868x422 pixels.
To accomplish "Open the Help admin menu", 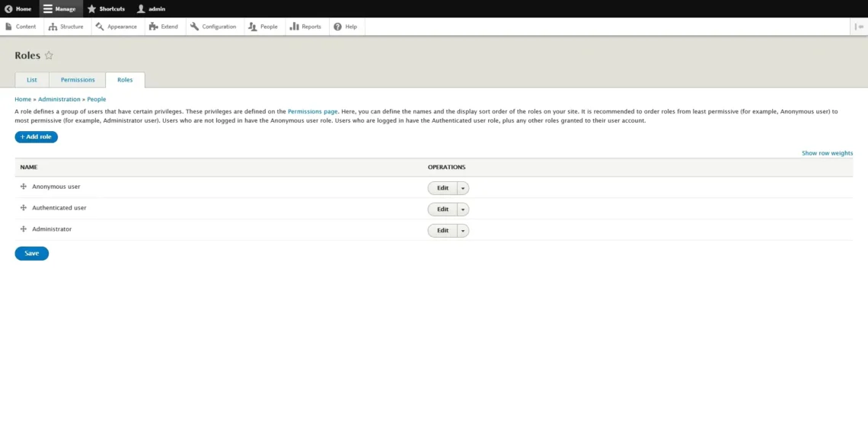I will point(346,27).
